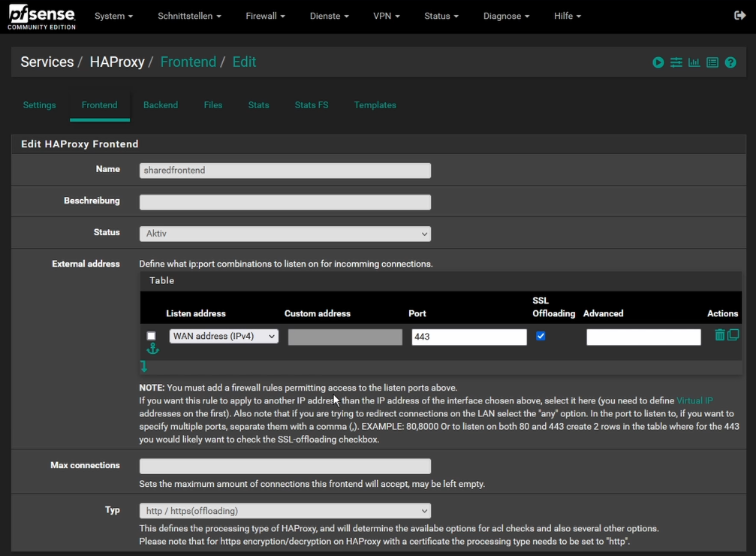This screenshot has width=756, height=556.
Task: Click the Custom address input field
Action: (x=345, y=337)
